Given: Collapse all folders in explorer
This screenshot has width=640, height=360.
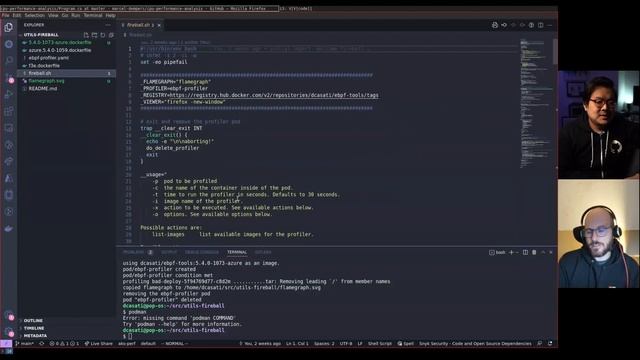Looking at the screenshot, I should [x=111, y=35].
